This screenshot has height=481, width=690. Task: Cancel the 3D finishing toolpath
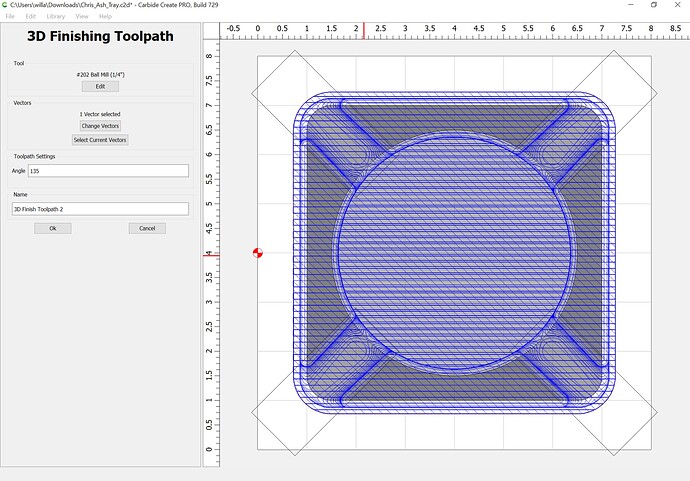pos(147,228)
